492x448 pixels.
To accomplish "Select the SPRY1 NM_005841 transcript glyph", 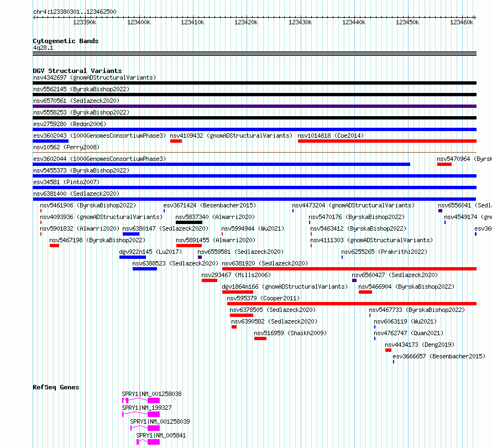I will [148, 442].
